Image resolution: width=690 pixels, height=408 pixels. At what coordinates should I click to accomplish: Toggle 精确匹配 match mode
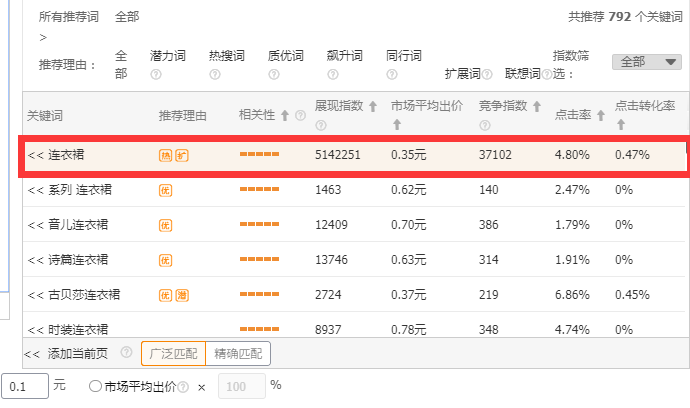tap(237, 353)
